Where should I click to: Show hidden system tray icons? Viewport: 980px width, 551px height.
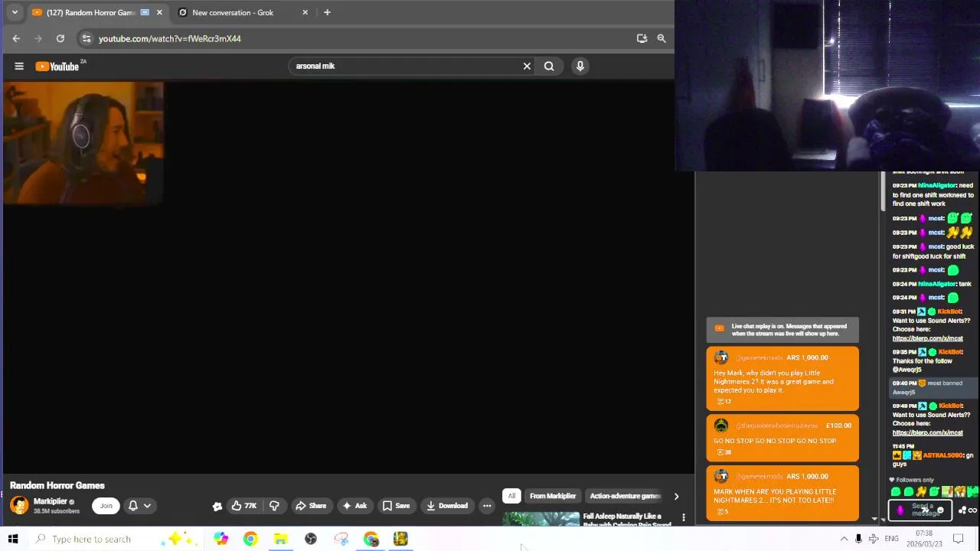click(x=844, y=539)
